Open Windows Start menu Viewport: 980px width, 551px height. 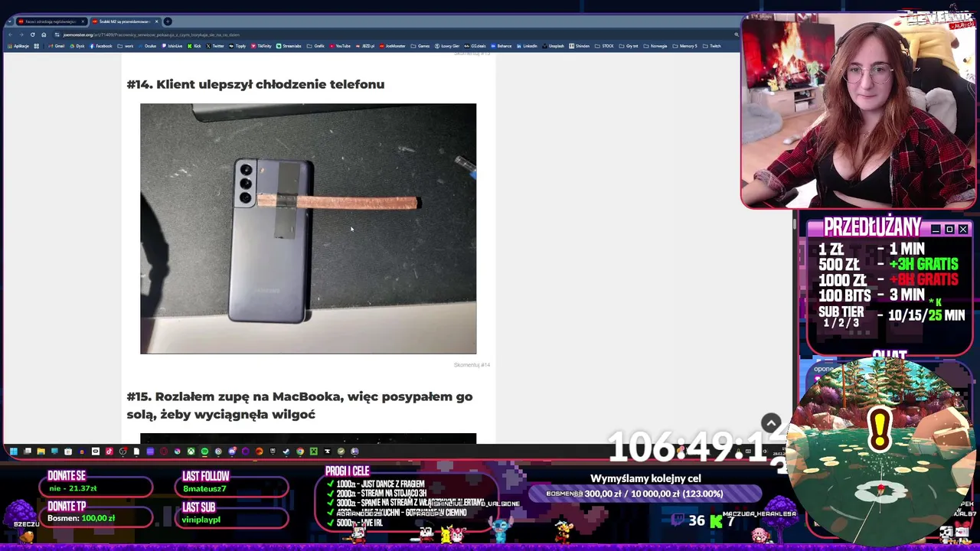14,452
